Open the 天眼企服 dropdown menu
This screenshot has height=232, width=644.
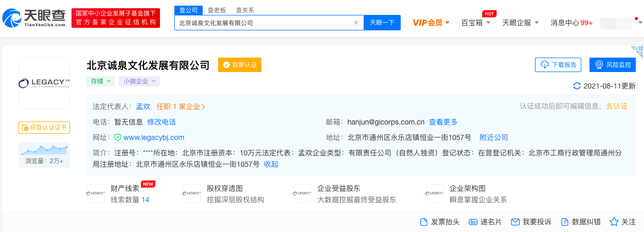pyautogui.click(x=521, y=23)
